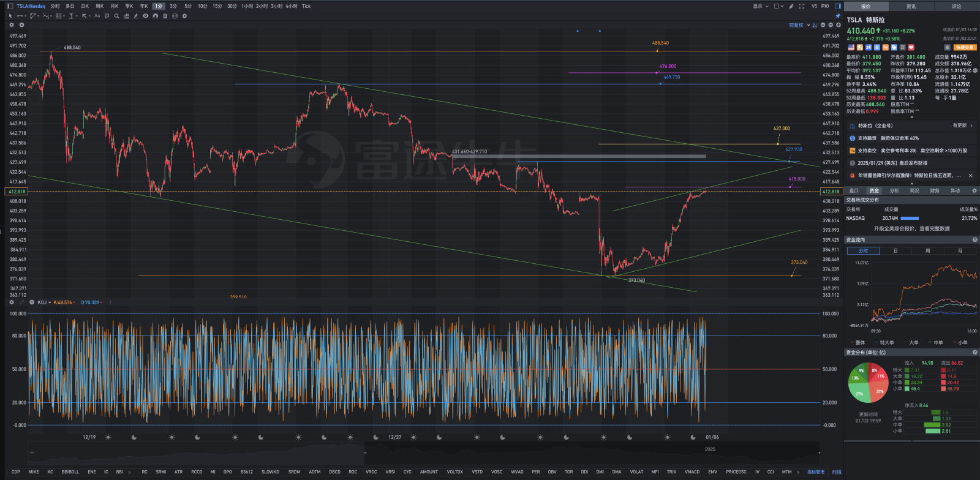The width and height of the screenshot is (980, 480).
Task: Add TSLA to favorites heart icon
Action: tap(911, 47)
